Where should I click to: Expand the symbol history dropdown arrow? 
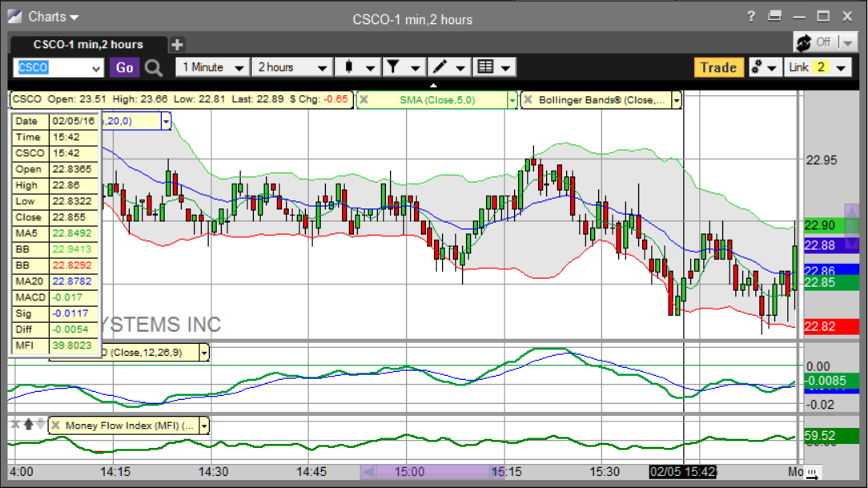click(96, 68)
